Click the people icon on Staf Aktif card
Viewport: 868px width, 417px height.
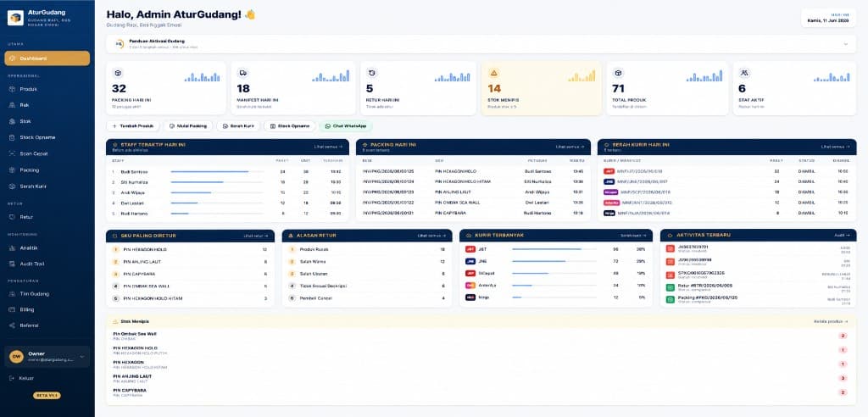pyautogui.click(x=744, y=73)
